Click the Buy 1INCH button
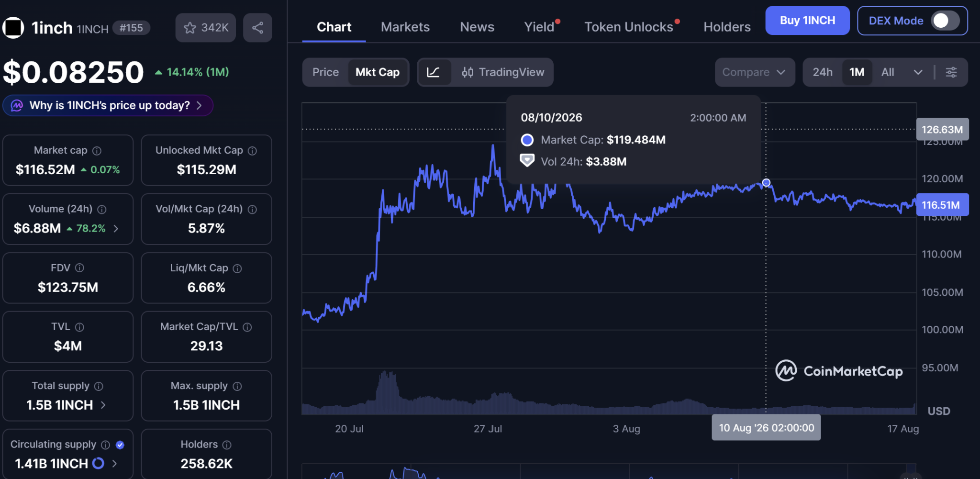This screenshot has height=479, width=980. pyautogui.click(x=807, y=21)
